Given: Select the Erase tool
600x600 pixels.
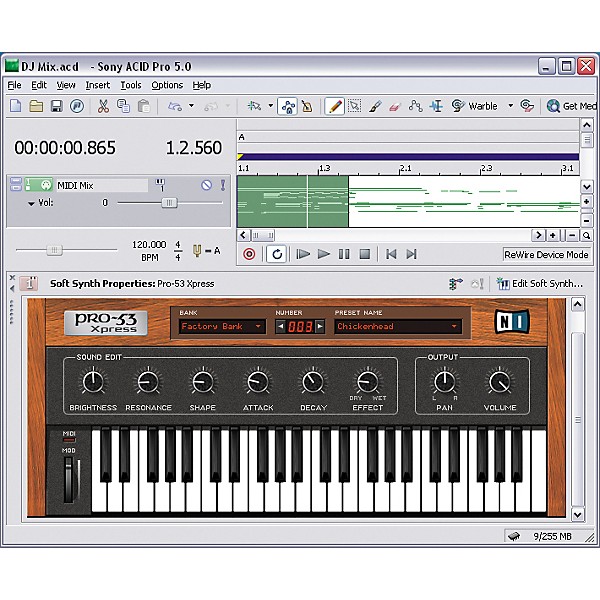Looking at the screenshot, I should tap(395, 106).
